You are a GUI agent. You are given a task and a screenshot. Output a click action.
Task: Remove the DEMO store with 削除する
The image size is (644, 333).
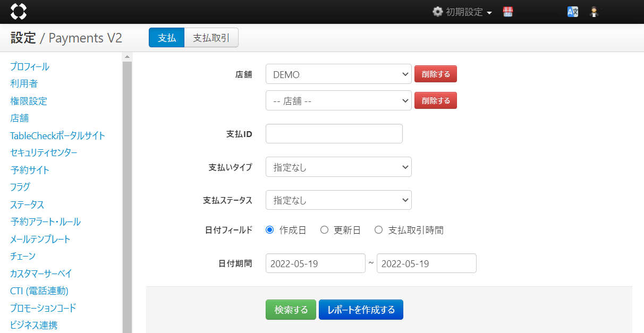pyautogui.click(x=435, y=74)
